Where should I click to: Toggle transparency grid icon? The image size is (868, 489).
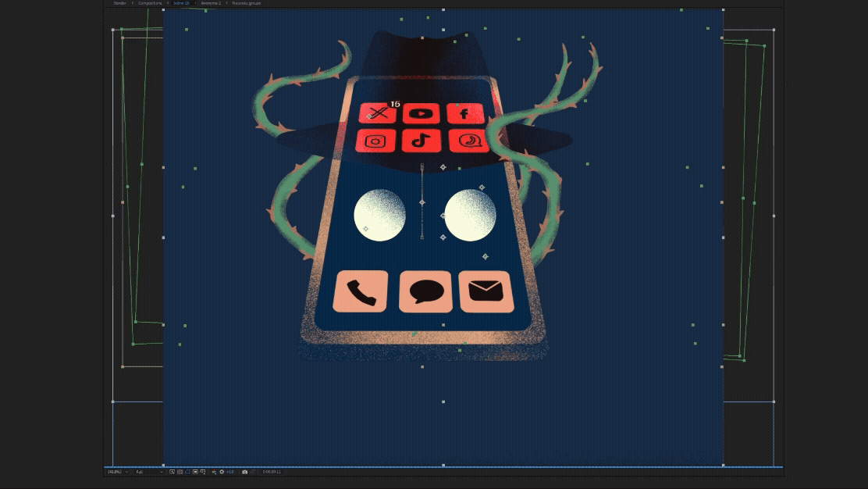coord(180,472)
